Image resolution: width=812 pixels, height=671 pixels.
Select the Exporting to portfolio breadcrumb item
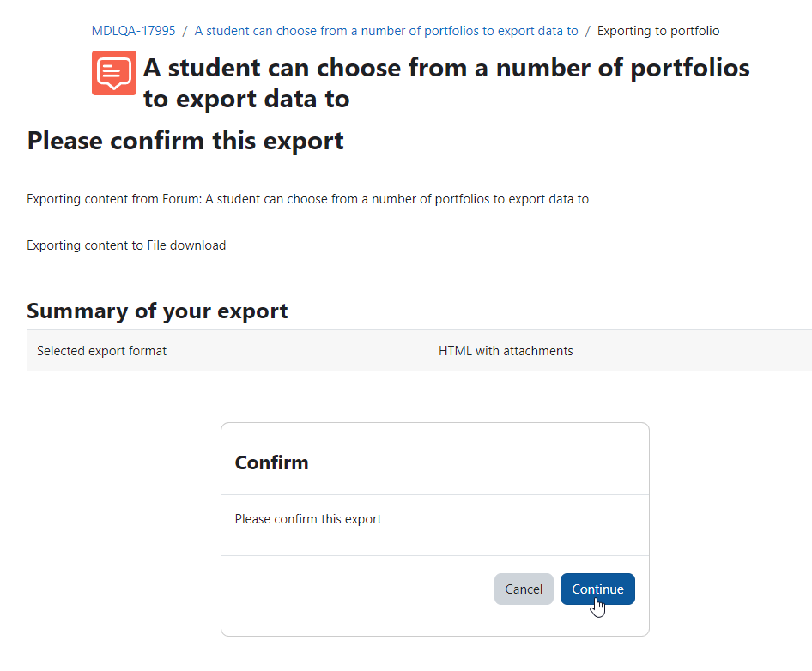click(658, 31)
